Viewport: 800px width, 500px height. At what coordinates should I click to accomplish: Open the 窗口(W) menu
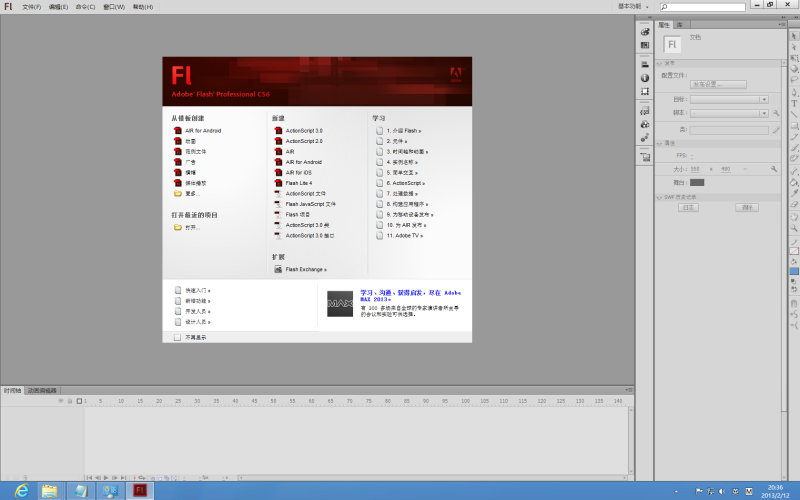coord(114,7)
